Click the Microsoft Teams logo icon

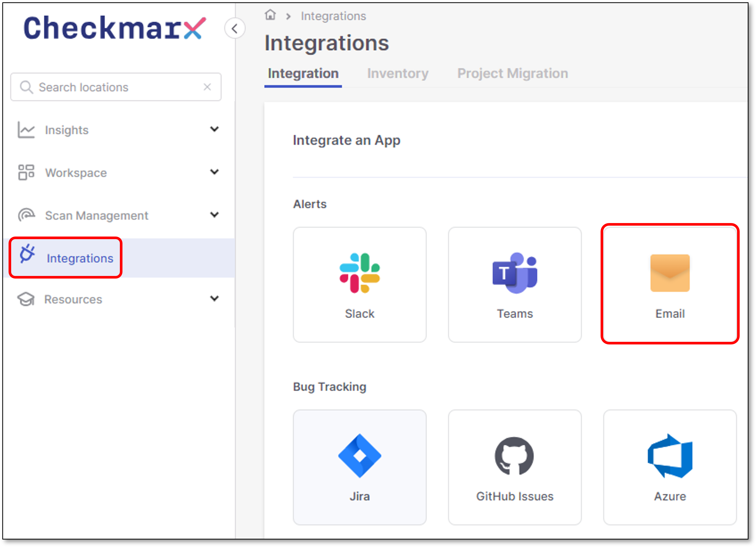point(515,273)
